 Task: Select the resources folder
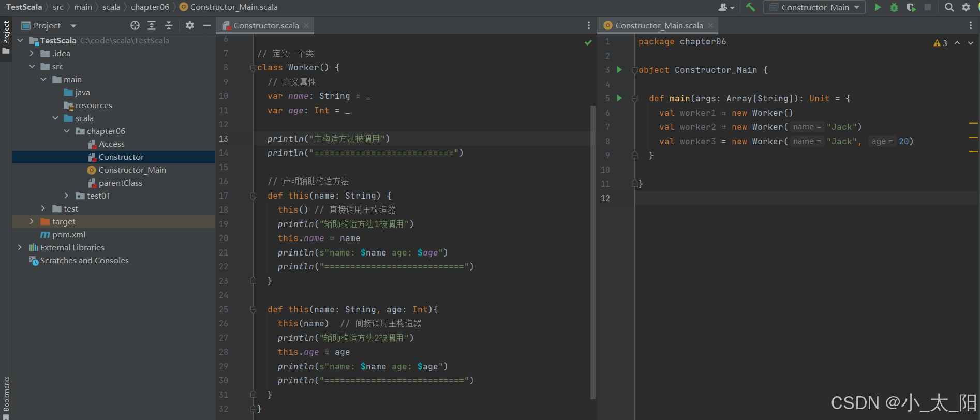(x=94, y=105)
